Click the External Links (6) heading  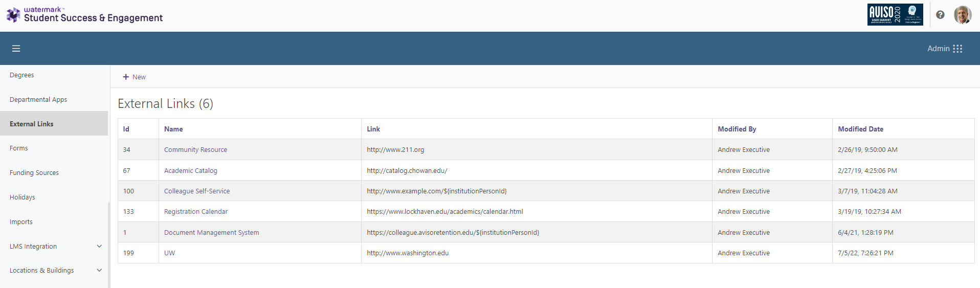[166, 104]
